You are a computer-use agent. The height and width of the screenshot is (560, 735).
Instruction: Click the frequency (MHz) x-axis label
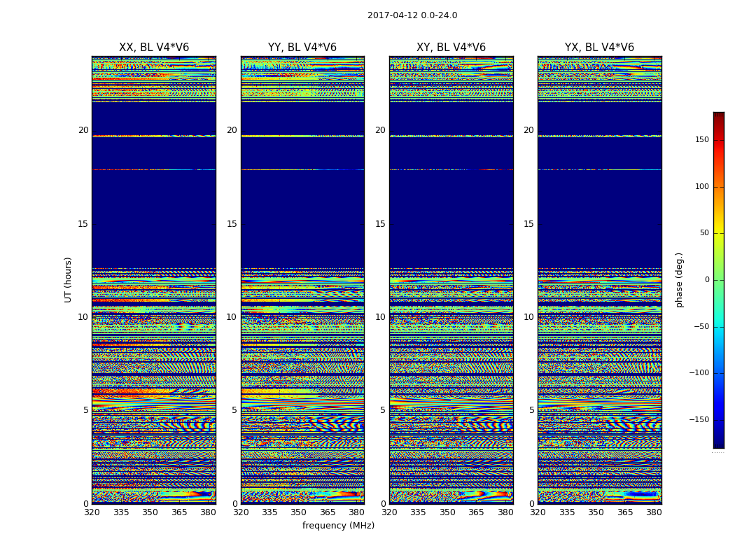[x=338, y=526]
